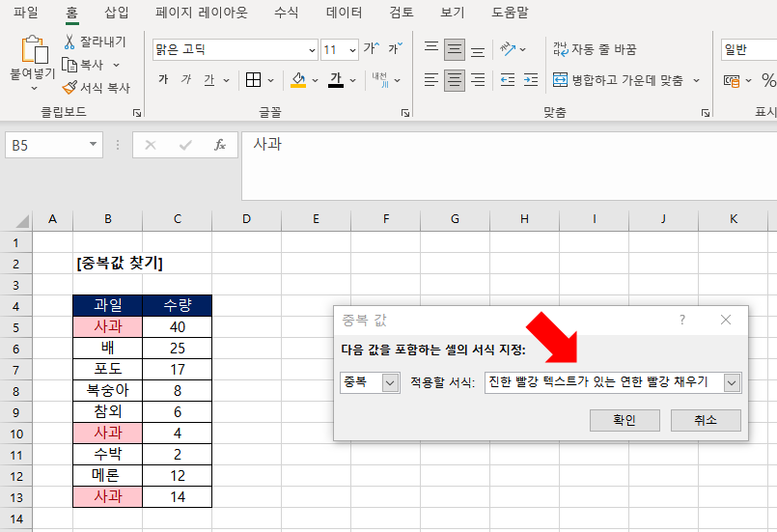Apply yellow fill color bucket
The image size is (777, 532).
[x=298, y=80]
